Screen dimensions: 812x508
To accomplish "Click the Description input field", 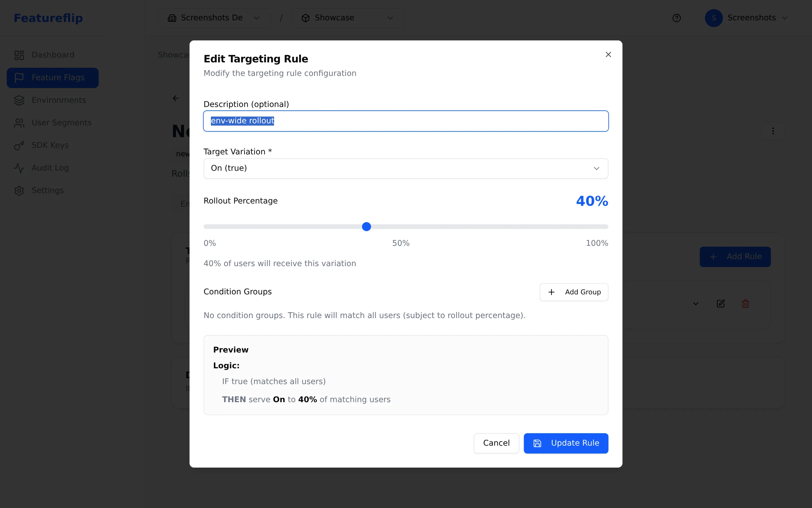I will click(x=406, y=121).
